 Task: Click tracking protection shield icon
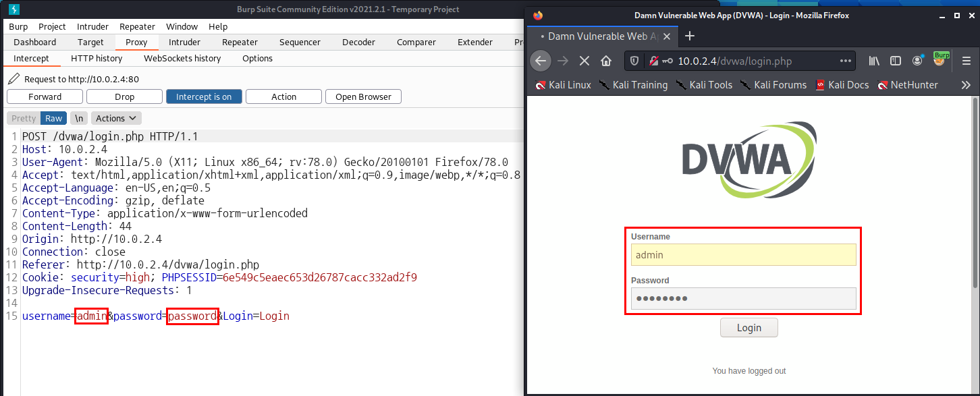click(x=634, y=61)
